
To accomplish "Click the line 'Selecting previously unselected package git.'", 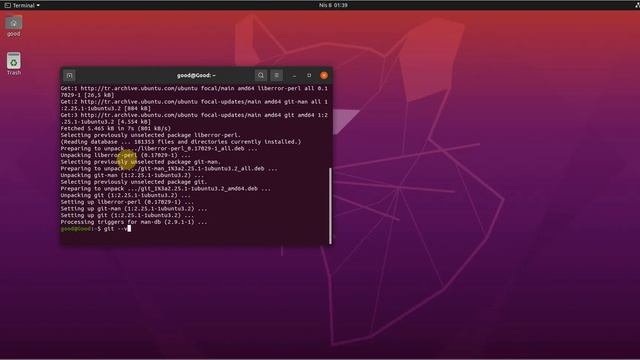I will (134, 182).
